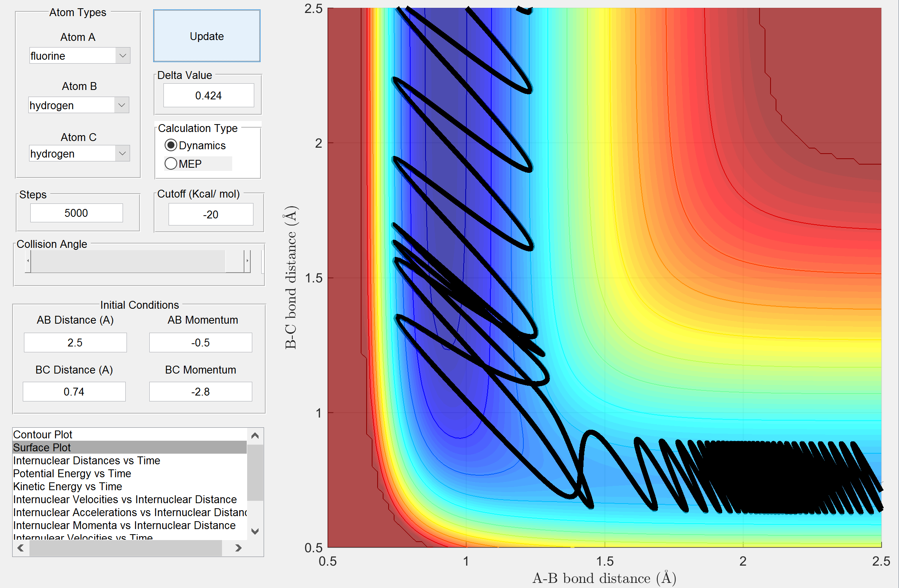Click Collision Angle slider left arrow

28,261
